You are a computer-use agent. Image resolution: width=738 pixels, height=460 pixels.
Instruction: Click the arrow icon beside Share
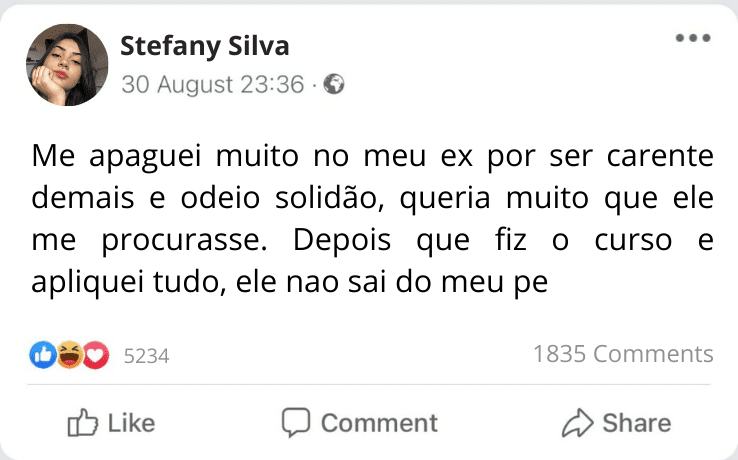coord(577,423)
